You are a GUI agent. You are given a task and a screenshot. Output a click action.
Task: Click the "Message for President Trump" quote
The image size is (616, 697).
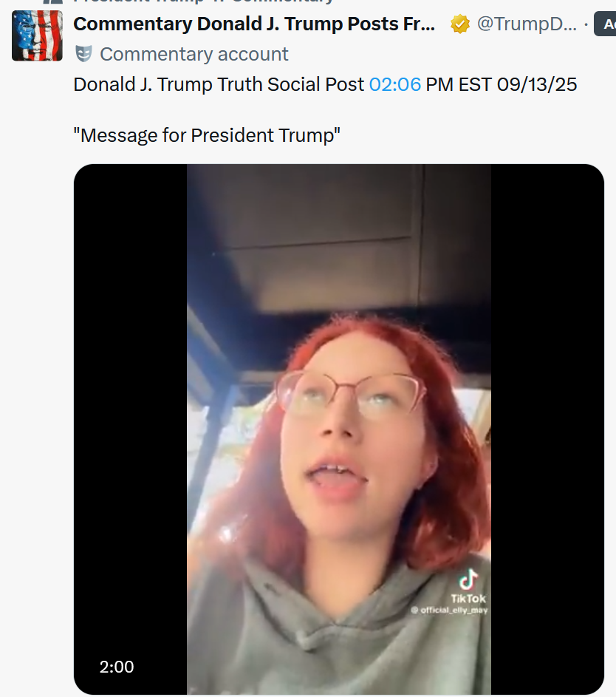pos(206,135)
